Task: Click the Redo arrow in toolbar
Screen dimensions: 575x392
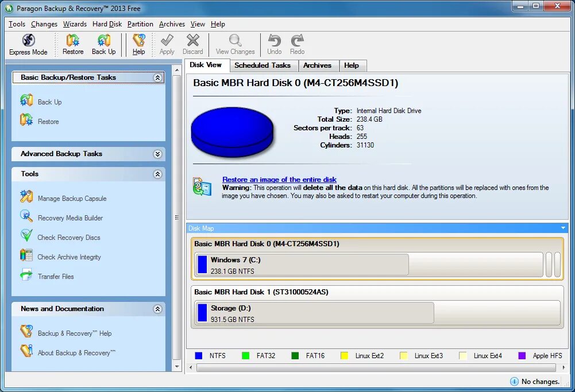Action: (x=298, y=45)
